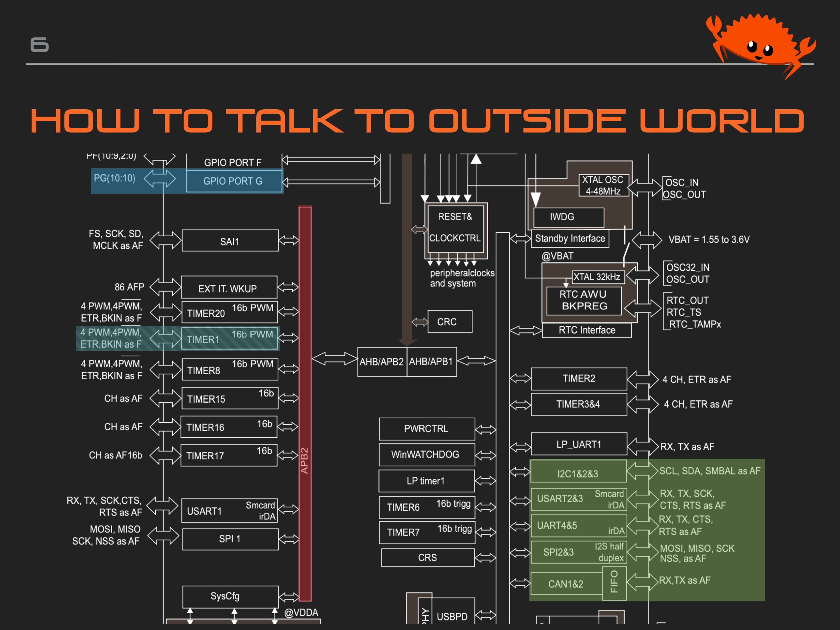Click the Standby Interface block
Screen dimensions: 840x630
pyautogui.click(x=570, y=239)
